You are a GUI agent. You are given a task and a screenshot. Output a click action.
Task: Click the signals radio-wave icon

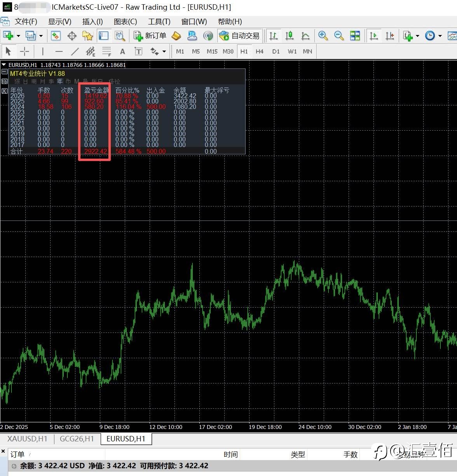pyautogui.click(x=208, y=36)
